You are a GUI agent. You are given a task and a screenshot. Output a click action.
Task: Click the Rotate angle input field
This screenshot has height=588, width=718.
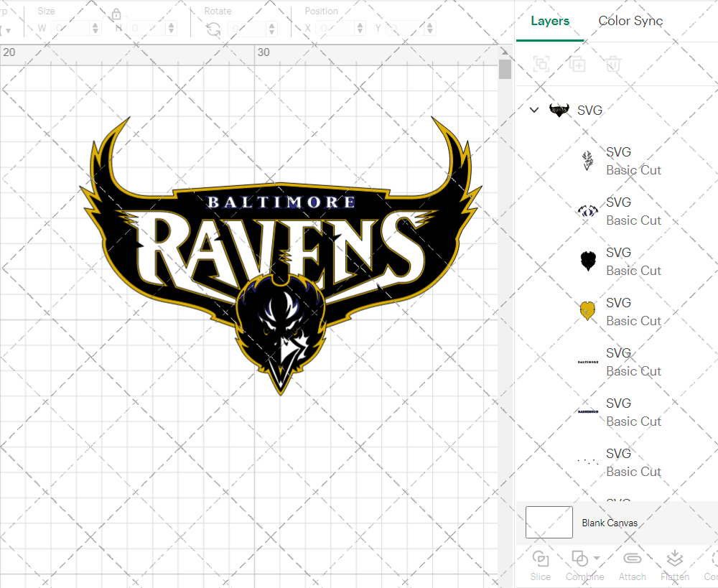[x=247, y=29]
